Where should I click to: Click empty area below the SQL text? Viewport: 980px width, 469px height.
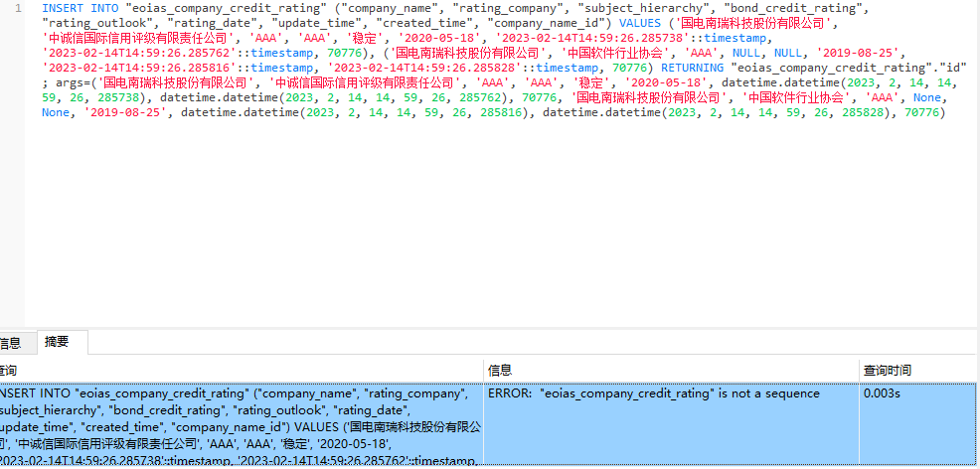[497, 229]
